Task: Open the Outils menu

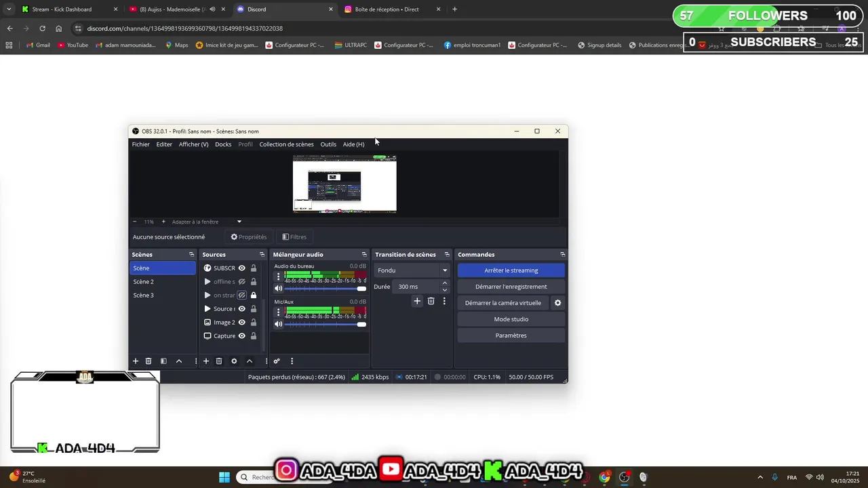Action: [328, 144]
